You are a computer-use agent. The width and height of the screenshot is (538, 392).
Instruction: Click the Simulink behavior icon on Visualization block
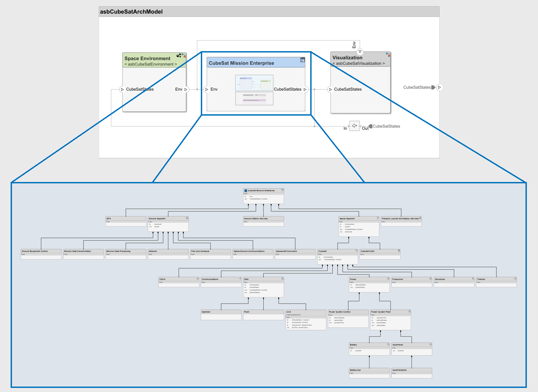[388, 54]
